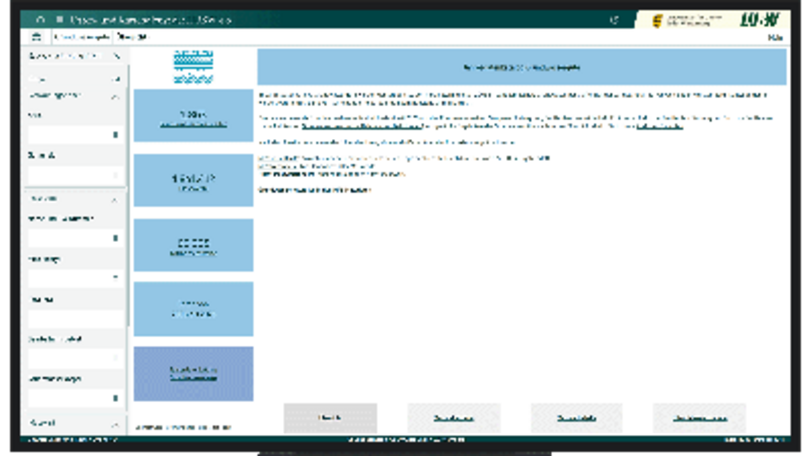Collapse the first sidebar section using its chevron

coord(116,79)
